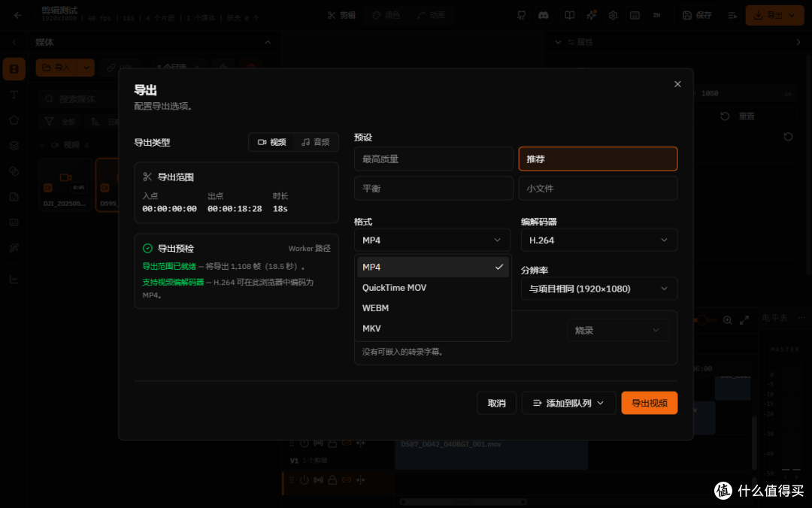
Task: Select the text tool in the left sidebar
Action: 14,94
